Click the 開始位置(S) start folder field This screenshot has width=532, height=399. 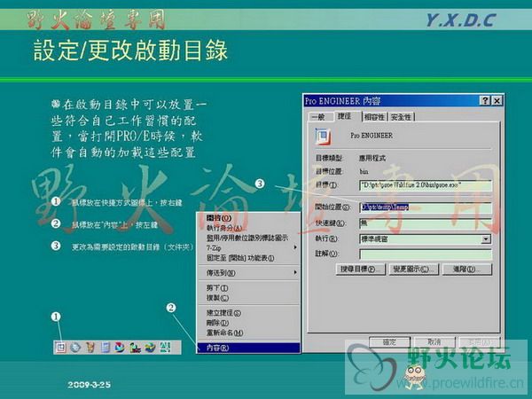click(x=426, y=207)
